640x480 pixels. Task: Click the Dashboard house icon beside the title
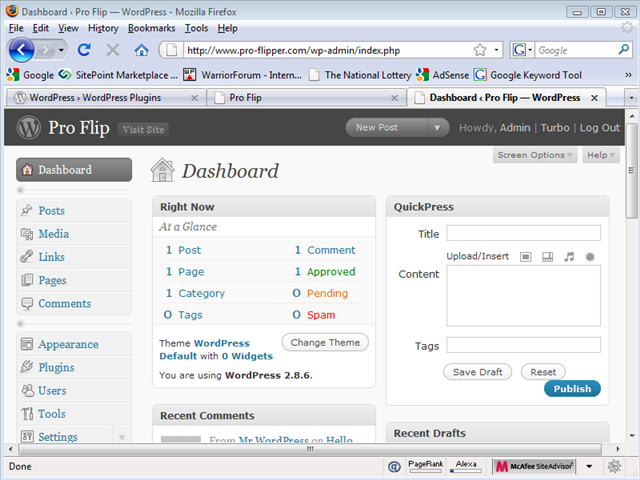(x=162, y=170)
